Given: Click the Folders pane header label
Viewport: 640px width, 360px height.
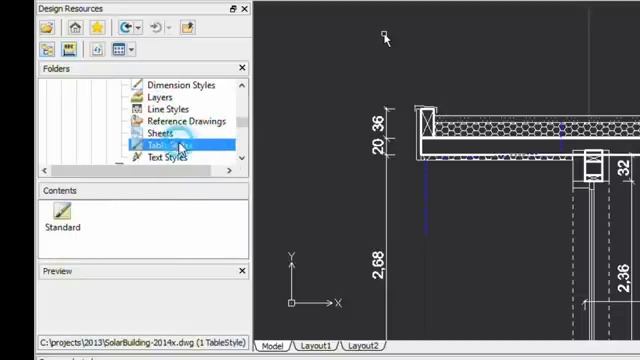Looking at the screenshot, I should coord(56,69).
